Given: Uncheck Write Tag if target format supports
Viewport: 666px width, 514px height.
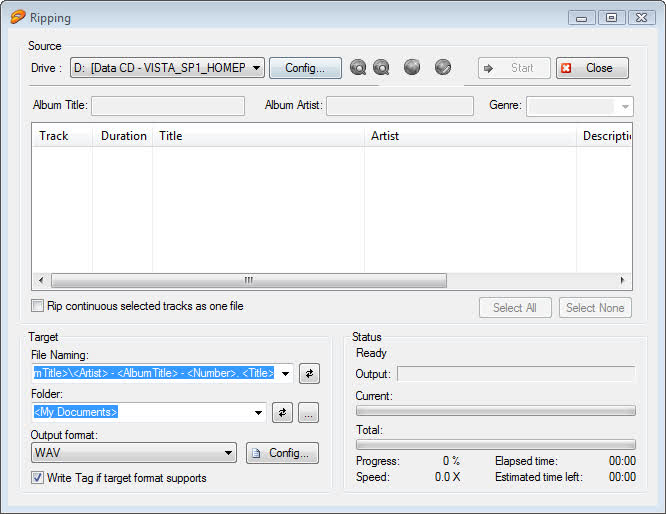Looking at the screenshot, I should click(37, 477).
